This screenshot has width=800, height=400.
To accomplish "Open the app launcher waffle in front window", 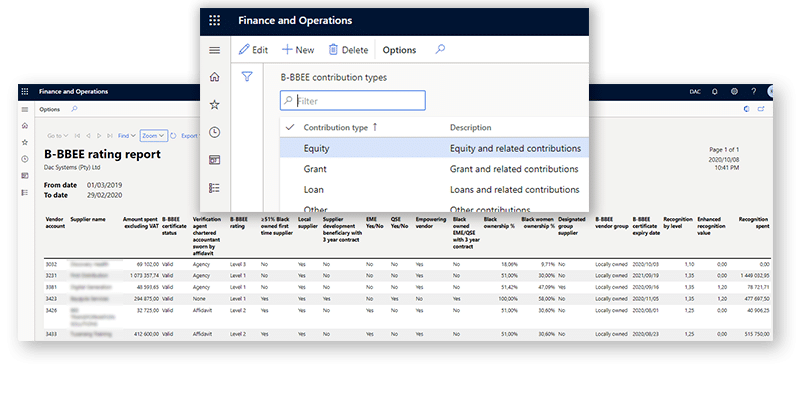I will tap(214, 20).
